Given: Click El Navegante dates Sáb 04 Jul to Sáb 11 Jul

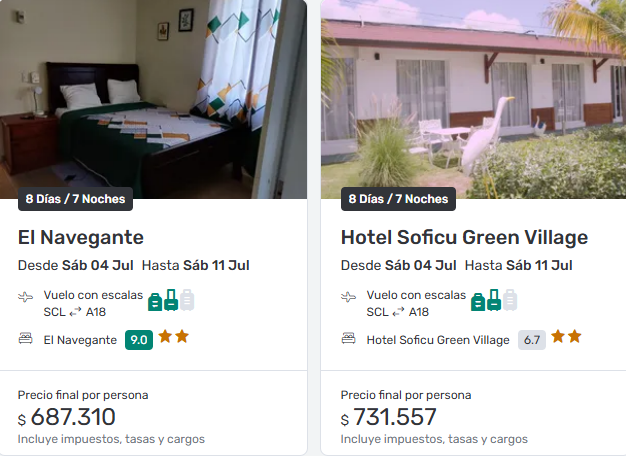Looking at the screenshot, I should [133, 265].
